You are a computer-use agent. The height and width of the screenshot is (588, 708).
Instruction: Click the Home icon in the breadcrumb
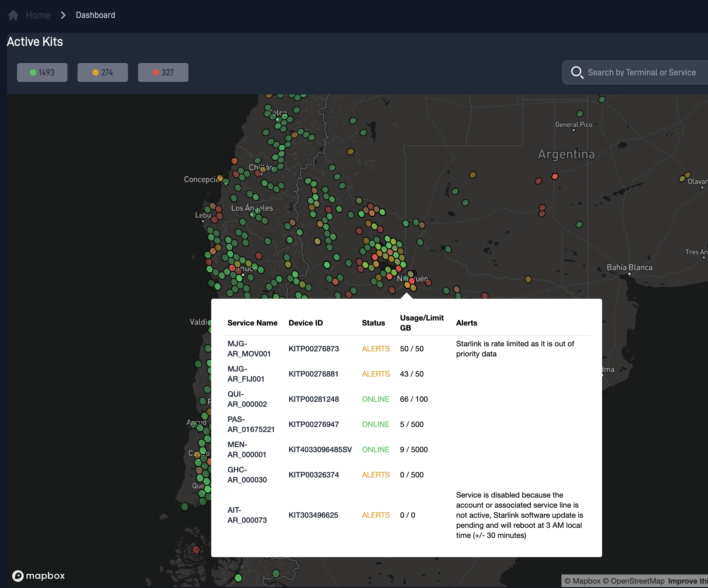pos(13,15)
